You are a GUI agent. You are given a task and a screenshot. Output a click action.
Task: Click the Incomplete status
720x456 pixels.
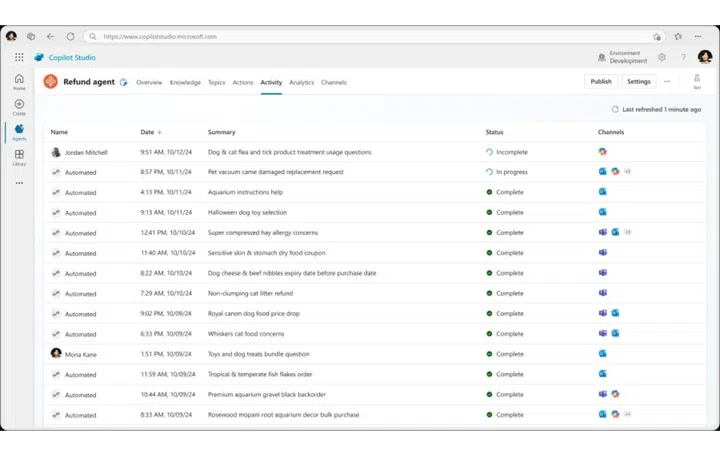[x=507, y=152]
